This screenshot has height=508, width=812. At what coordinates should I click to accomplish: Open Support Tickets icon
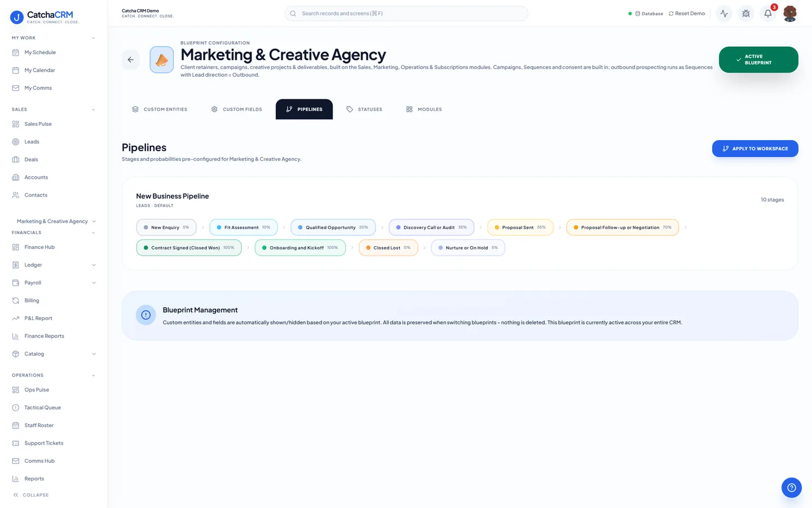[x=16, y=443]
